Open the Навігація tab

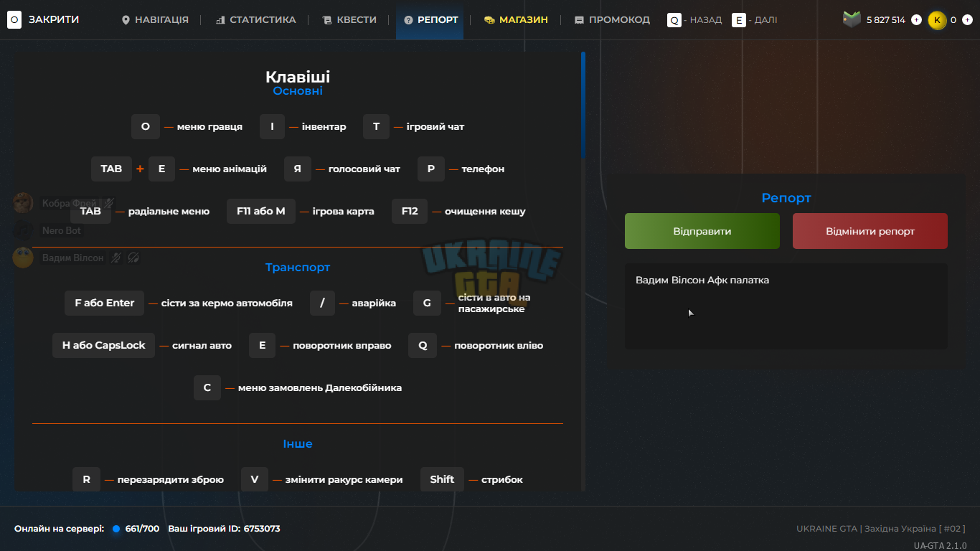(x=155, y=20)
